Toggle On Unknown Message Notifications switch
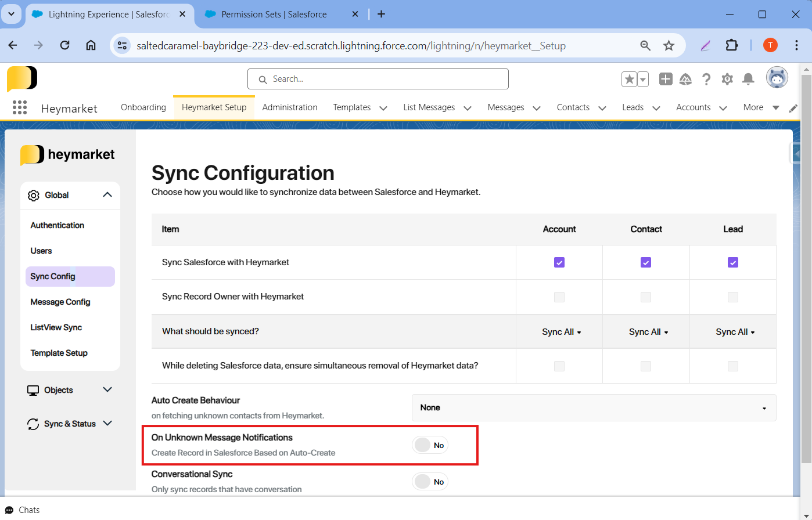 point(430,445)
